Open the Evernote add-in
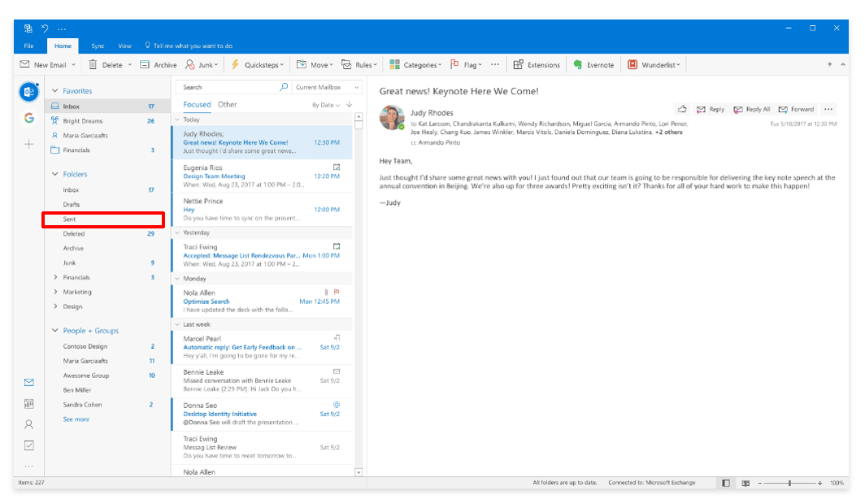The image size is (865, 504). point(594,64)
